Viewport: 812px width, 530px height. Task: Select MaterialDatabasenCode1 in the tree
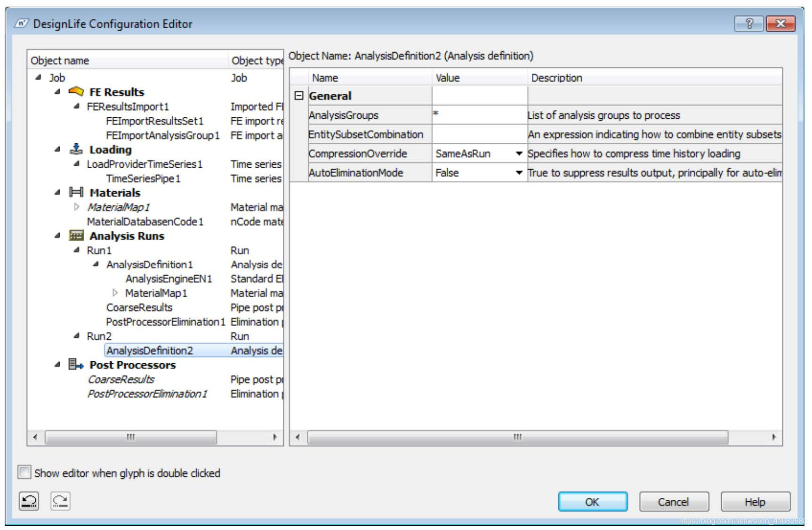145,221
